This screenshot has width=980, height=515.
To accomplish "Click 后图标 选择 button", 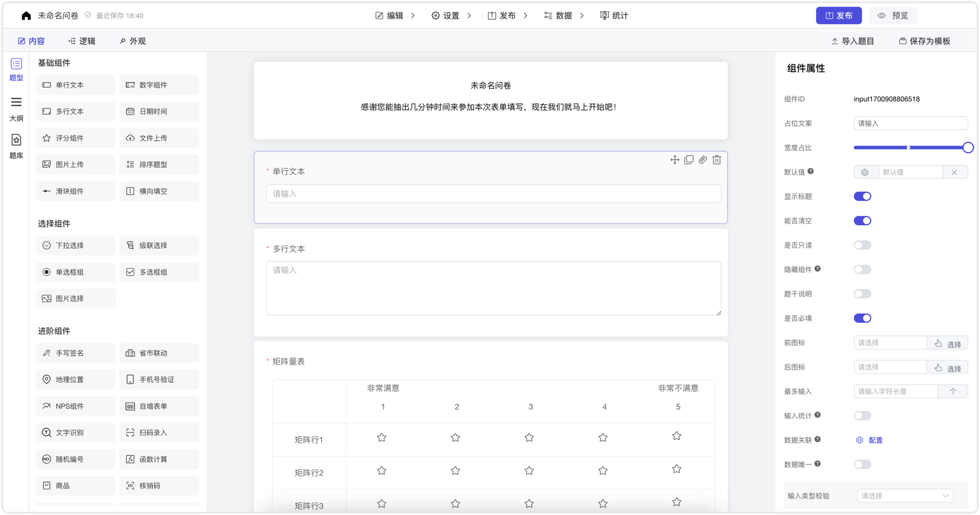I will tap(947, 368).
